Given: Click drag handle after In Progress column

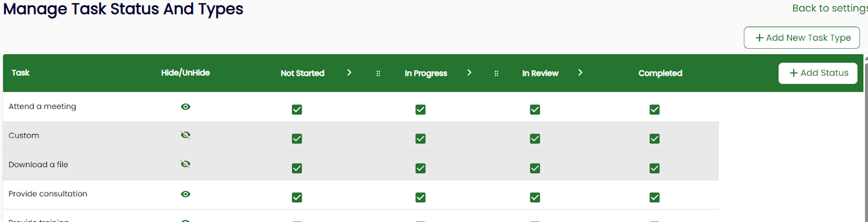Looking at the screenshot, I should pos(496,73).
